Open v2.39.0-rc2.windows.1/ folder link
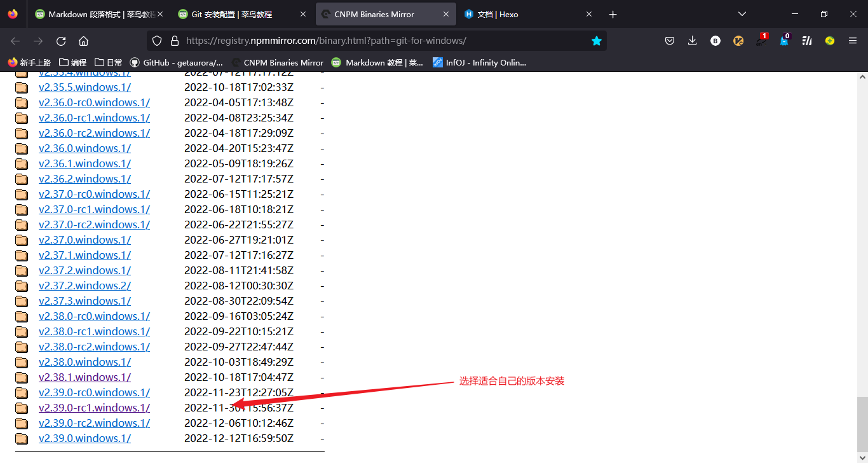The width and height of the screenshot is (868, 463). [94, 423]
